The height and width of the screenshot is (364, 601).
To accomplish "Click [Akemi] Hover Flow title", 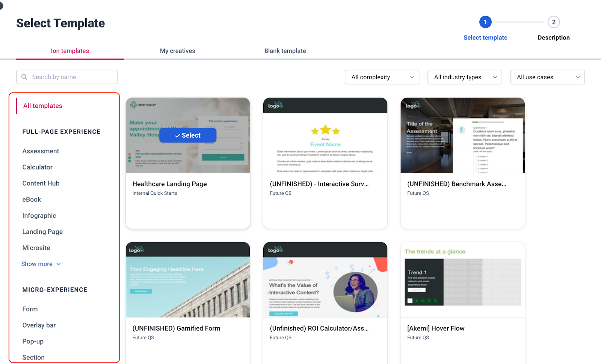I will [436, 328].
